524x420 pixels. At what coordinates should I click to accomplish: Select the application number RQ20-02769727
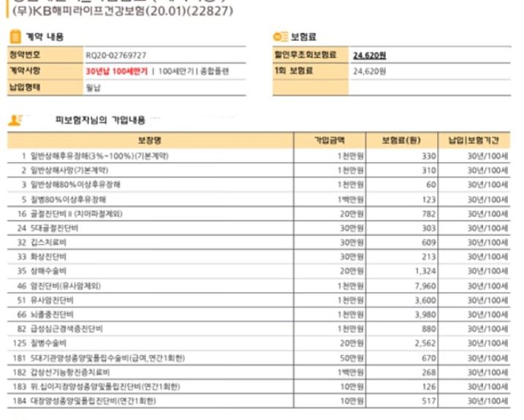click(x=116, y=55)
